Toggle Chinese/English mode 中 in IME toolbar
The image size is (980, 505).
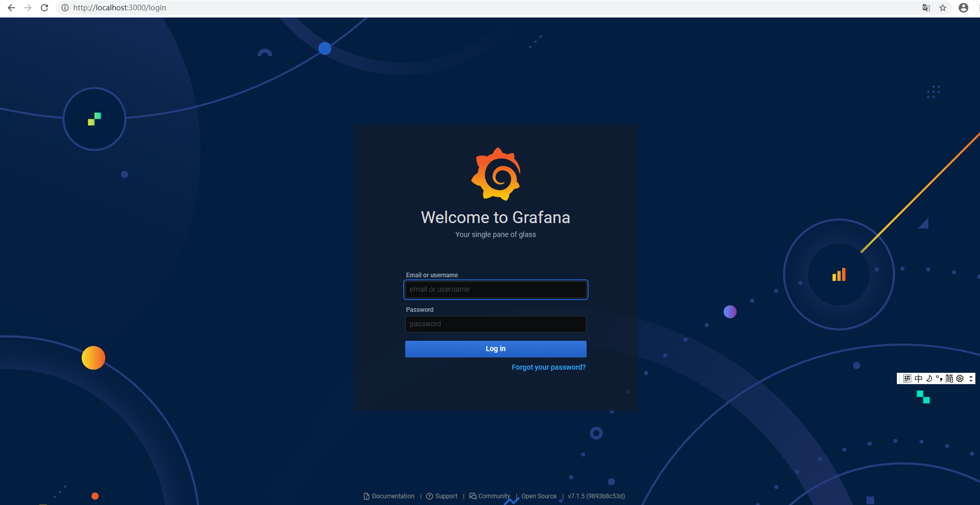pos(919,378)
